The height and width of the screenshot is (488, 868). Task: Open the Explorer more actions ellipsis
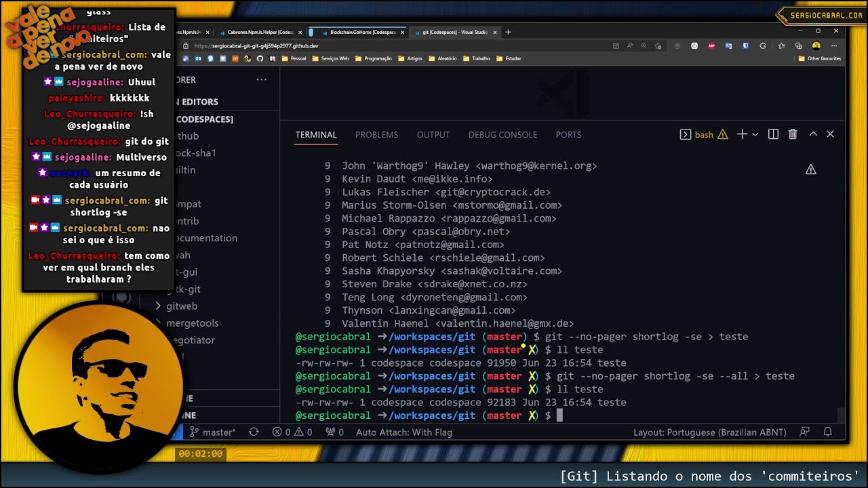click(x=261, y=80)
